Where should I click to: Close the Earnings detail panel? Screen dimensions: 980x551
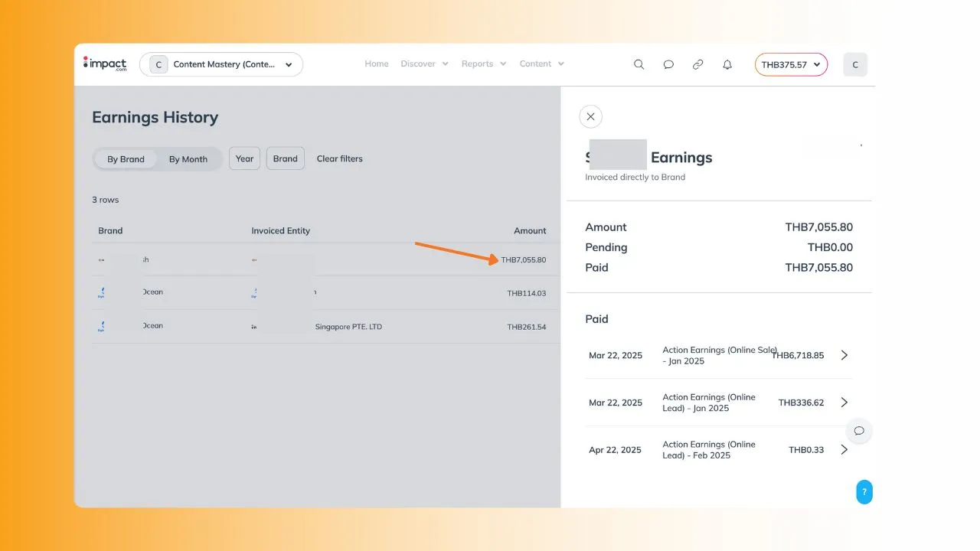coord(590,116)
